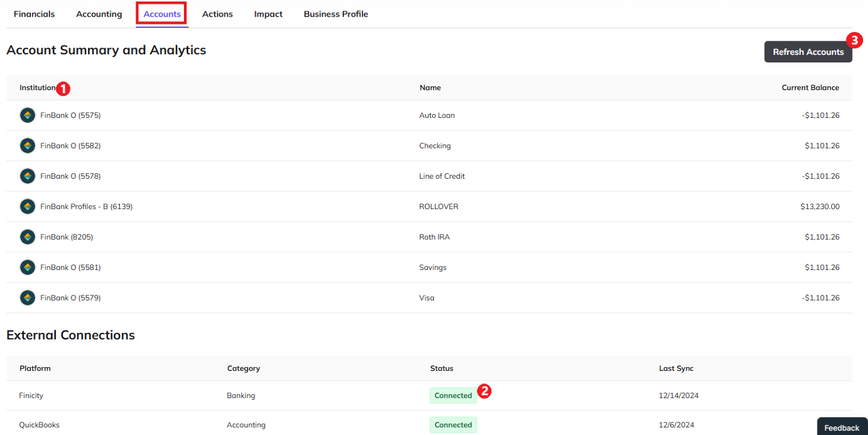Select the FinBank O (5575) text
The width and height of the screenshot is (868, 435).
[71, 115]
